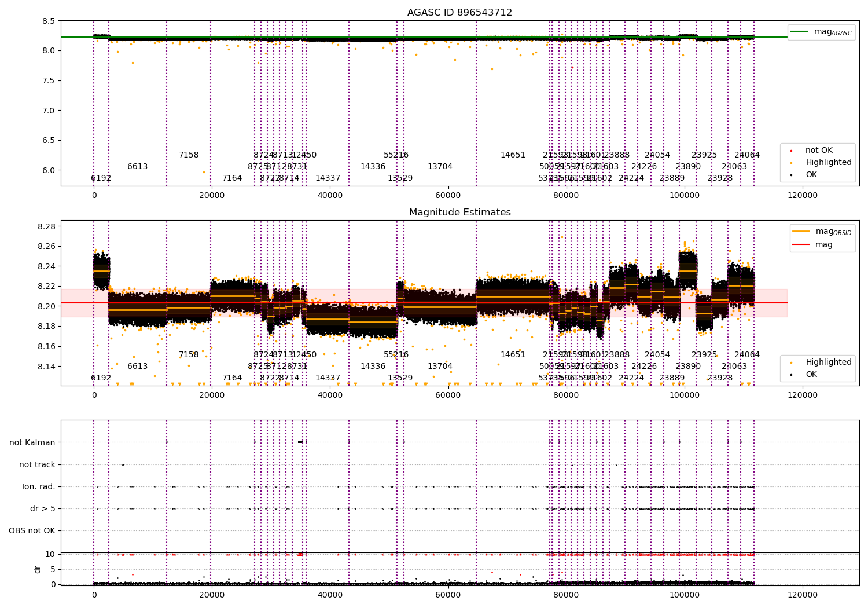Click obsid label 13704 in top plot

pyautogui.click(x=440, y=167)
